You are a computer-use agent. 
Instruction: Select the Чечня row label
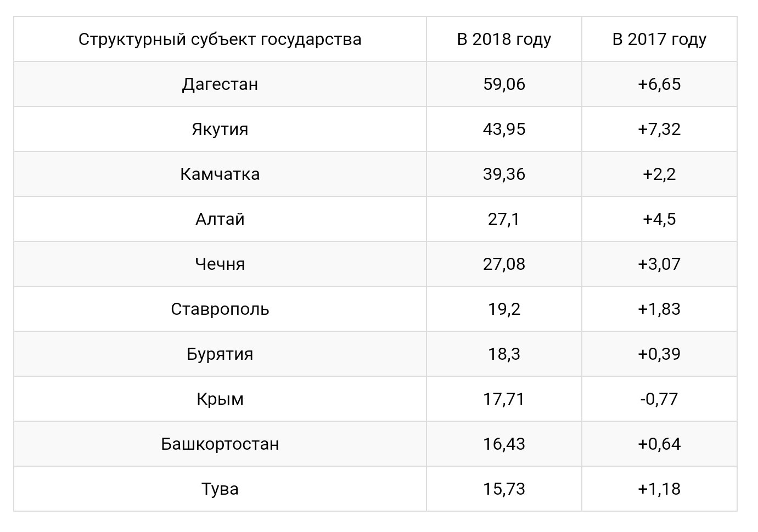[220, 264]
